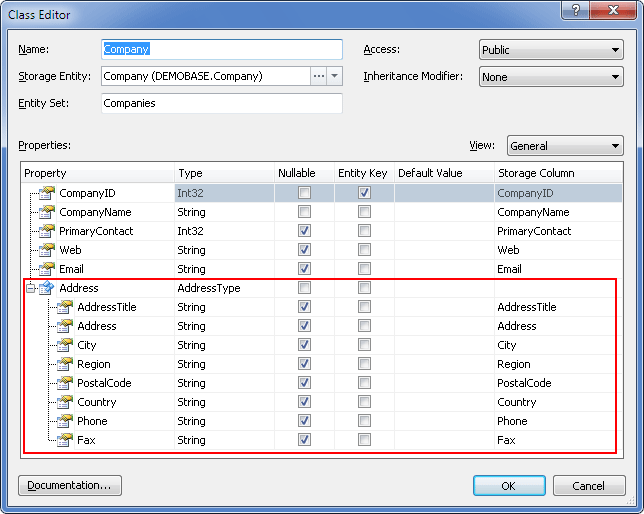Check Entity Key for PostalCode
The image size is (644, 514).
click(x=364, y=383)
